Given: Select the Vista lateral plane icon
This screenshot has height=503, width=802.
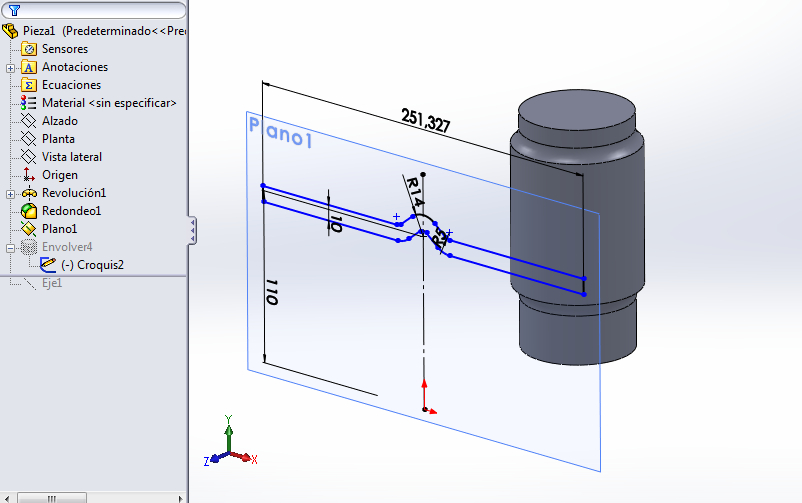Looking at the screenshot, I should point(28,157).
